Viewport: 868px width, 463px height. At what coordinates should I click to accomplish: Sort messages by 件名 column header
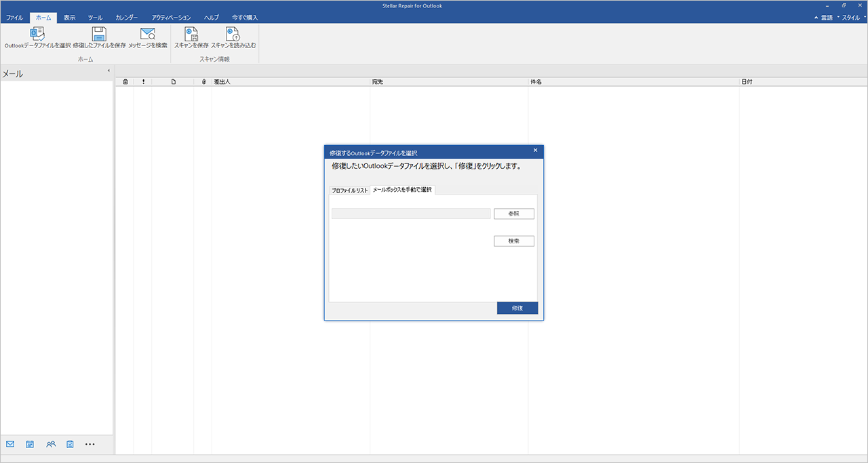633,81
